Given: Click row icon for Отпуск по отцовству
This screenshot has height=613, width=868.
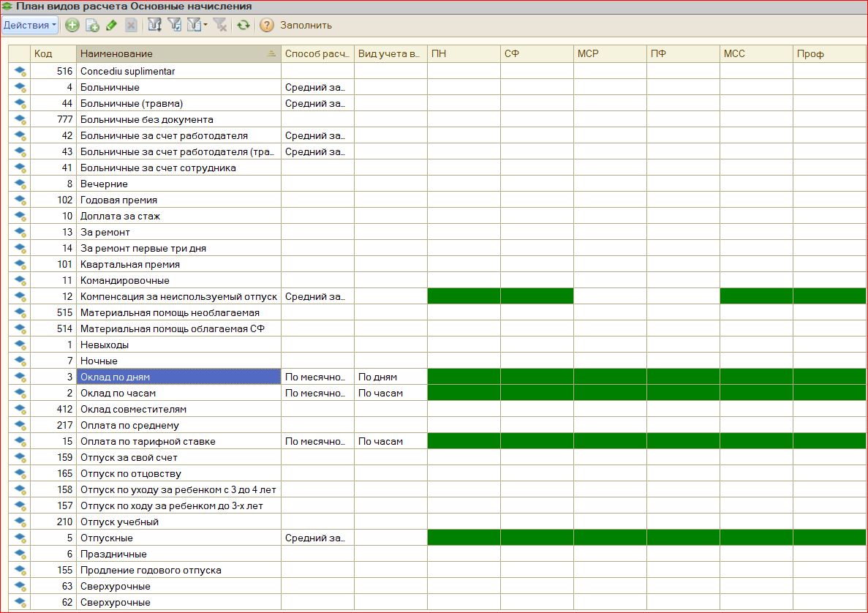Looking at the screenshot, I should coord(20,473).
